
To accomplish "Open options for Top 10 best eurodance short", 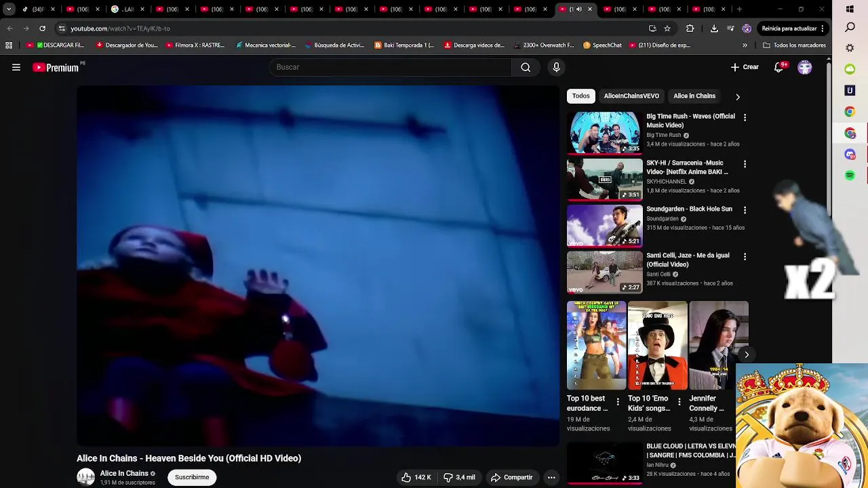I will coord(618,402).
